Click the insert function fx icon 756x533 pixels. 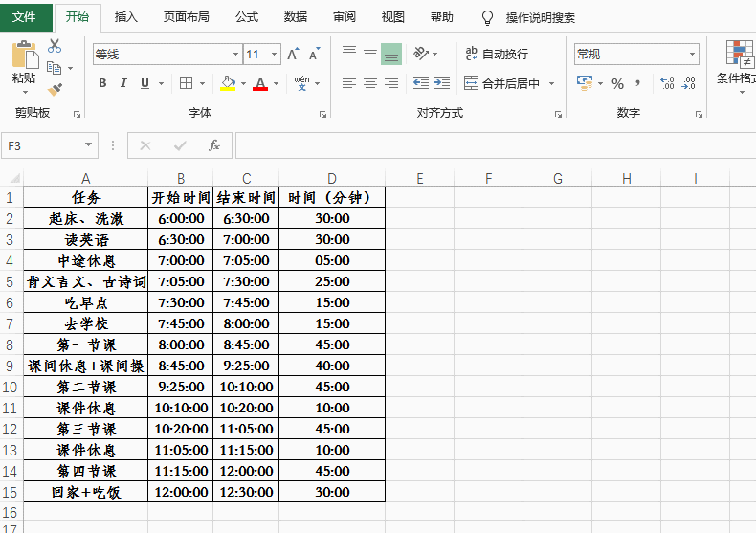(x=214, y=145)
